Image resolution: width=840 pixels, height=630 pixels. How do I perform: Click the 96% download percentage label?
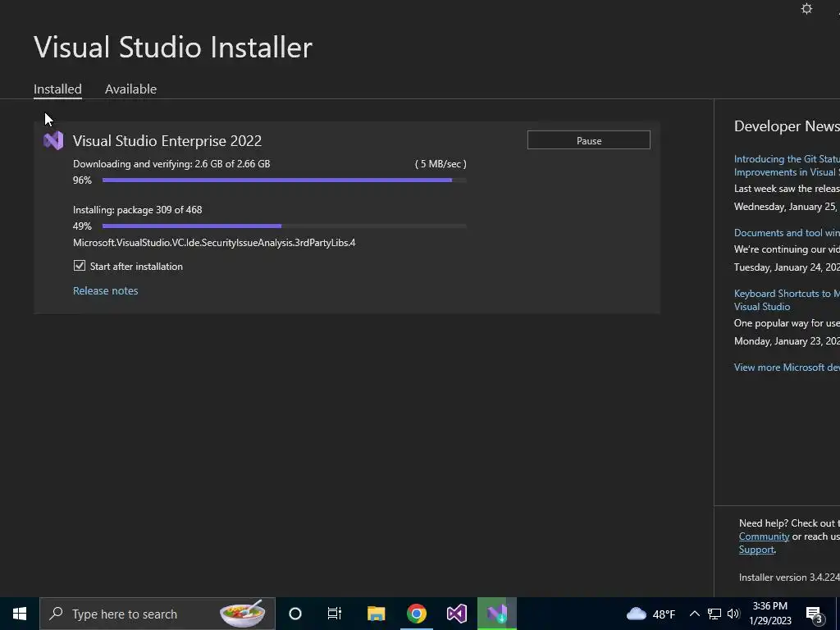tap(83, 180)
